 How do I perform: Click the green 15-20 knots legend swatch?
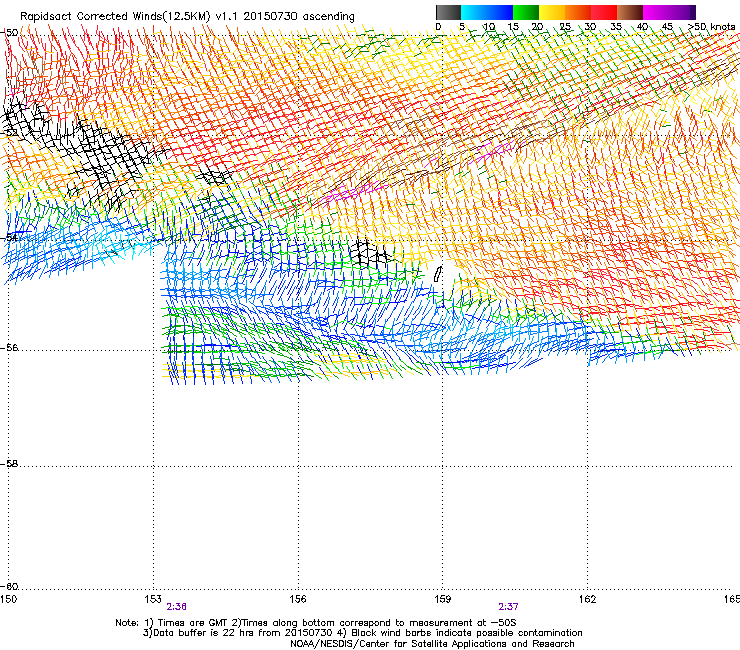click(526, 12)
